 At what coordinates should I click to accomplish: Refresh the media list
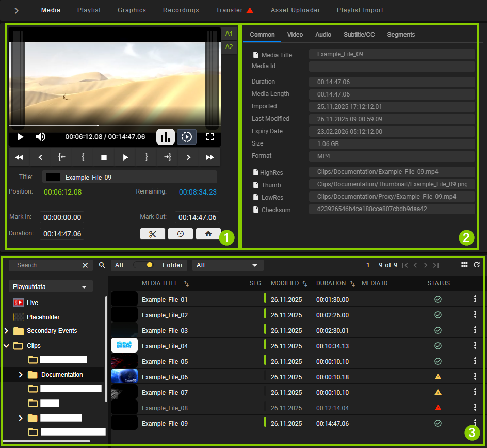[x=477, y=265]
